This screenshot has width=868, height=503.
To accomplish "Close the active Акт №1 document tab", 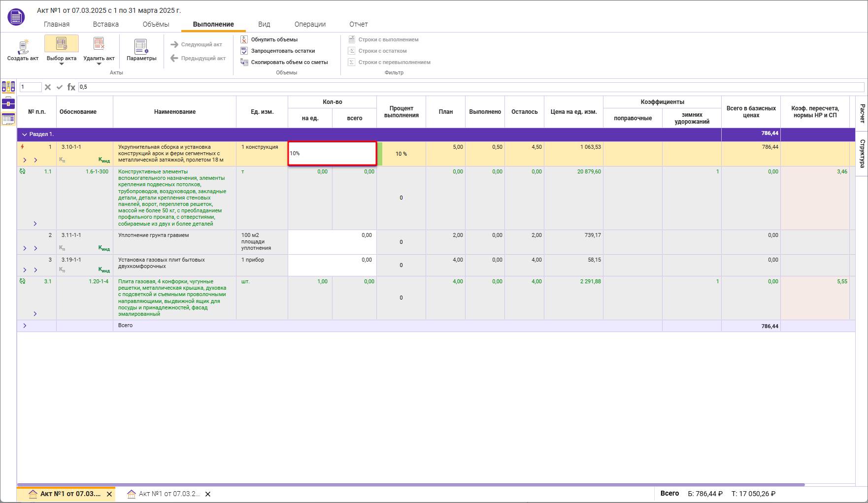I will 109,494.
